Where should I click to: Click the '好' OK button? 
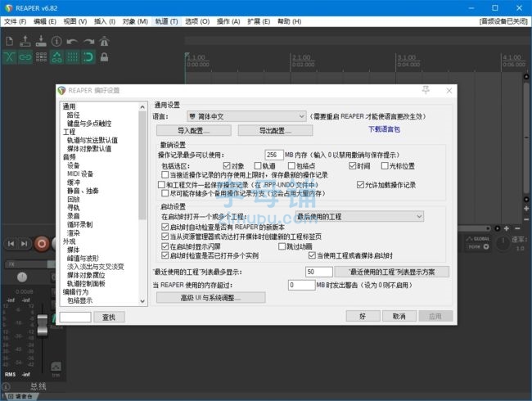[363, 316]
